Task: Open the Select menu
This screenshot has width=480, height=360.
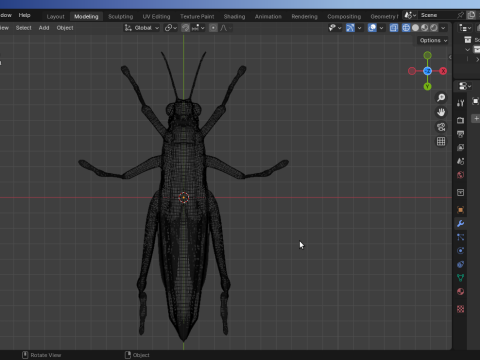Action: click(23, 28)
